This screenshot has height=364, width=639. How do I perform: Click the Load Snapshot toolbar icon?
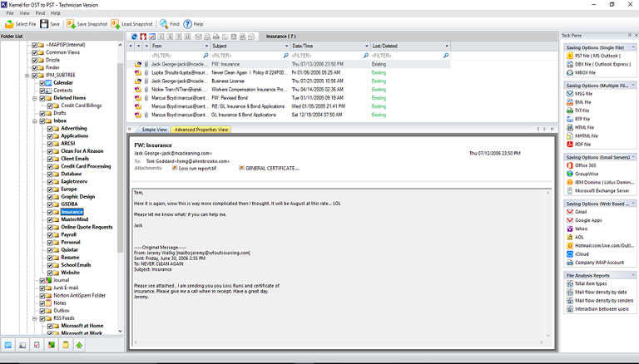pos(116,24)
